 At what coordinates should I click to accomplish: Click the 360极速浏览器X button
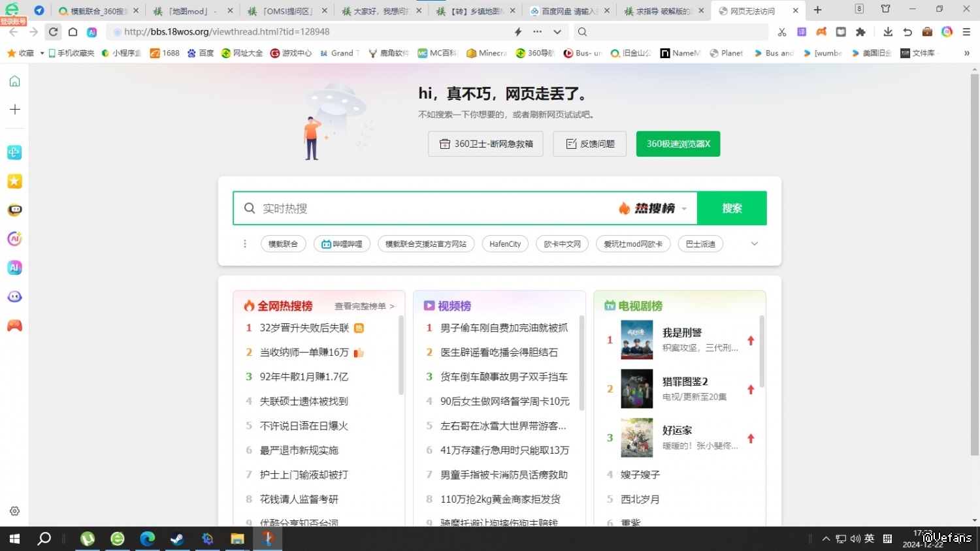tap(678, 144)
